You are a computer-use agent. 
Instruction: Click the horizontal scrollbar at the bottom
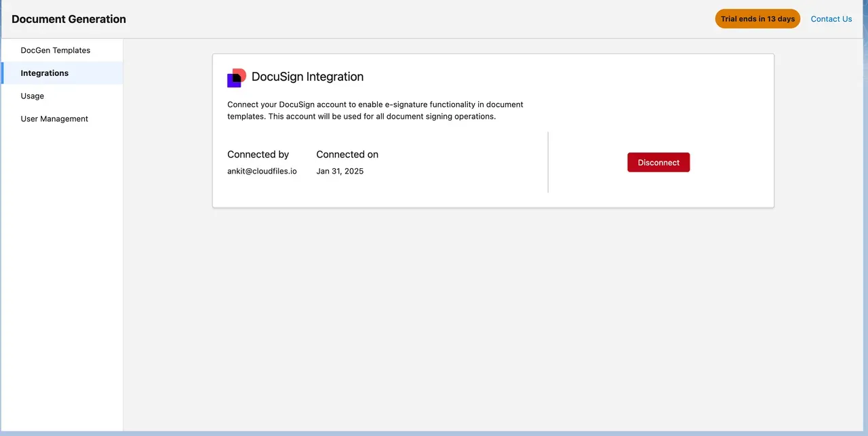(434, 433)
